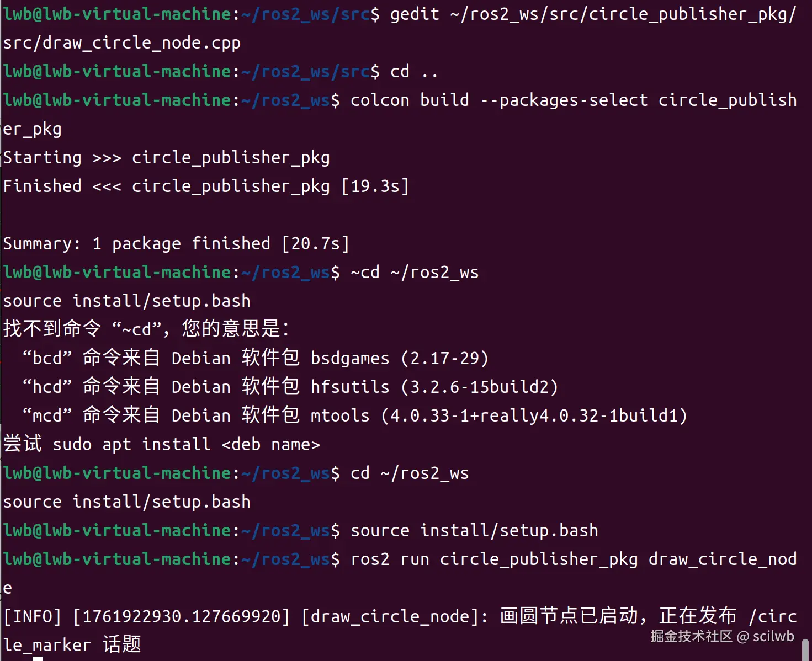Image resolution: width=812 pixels, height=661 pixels.
Task: Click the '[INFO]' log tag
Action: (x=32, y=616)
